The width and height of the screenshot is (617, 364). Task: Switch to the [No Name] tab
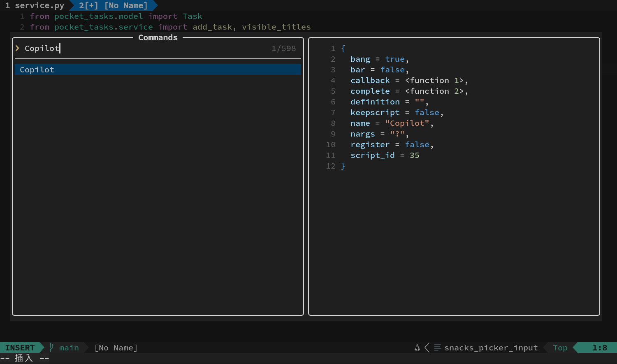[113, 5]
